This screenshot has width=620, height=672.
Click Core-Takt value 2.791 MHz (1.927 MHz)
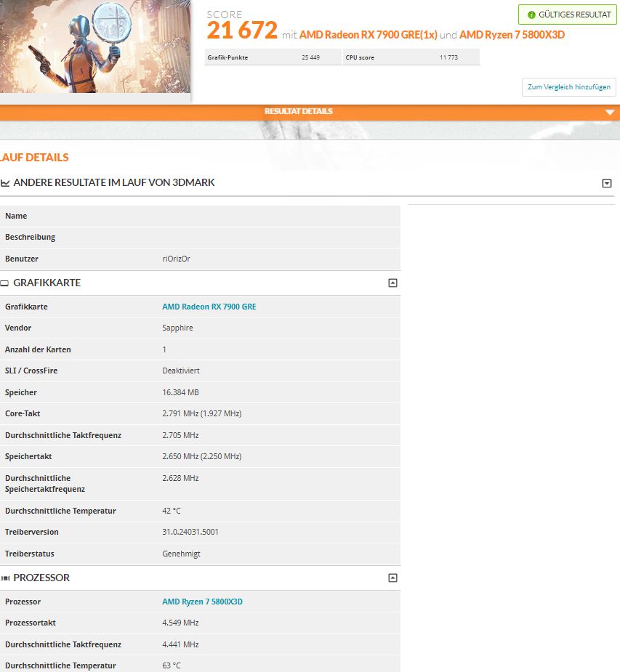202,413
